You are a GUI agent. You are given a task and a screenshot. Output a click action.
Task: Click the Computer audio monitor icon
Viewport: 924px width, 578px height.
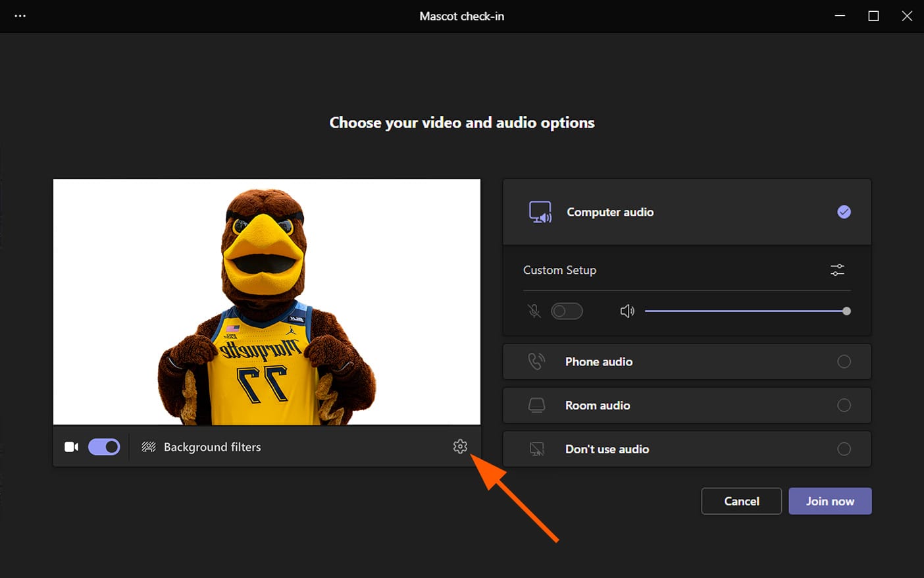tap(540, 212)
